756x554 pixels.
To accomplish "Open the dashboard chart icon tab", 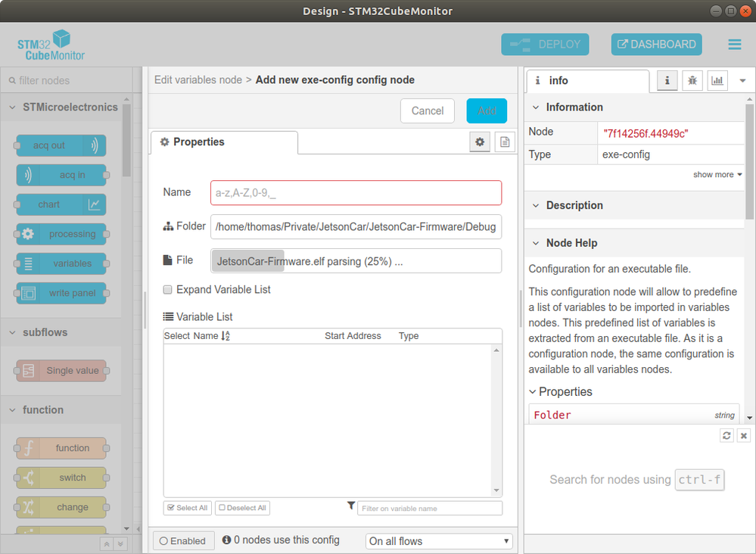I will coord(717,80).
